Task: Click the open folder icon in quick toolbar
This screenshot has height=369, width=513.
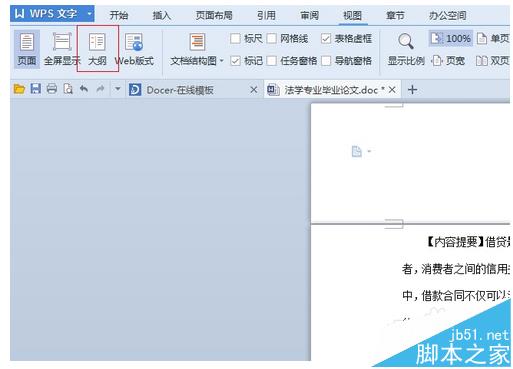Action: pyautogui.click(x=19, y=89)
